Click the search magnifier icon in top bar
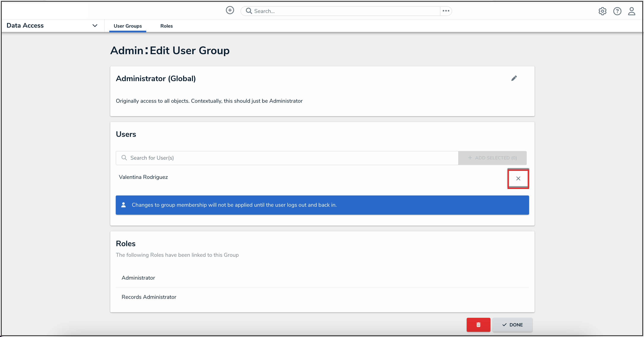The image size is (644, 337). click(249, 11)
